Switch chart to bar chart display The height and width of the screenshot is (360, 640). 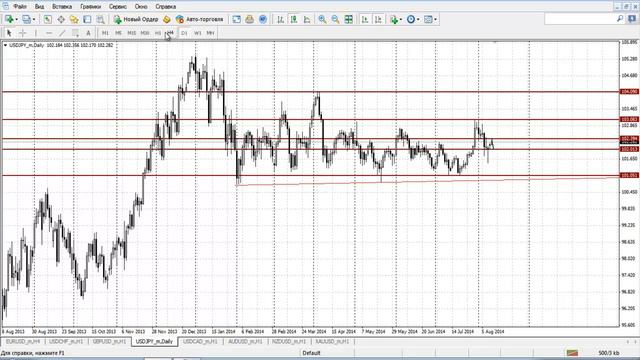tap(280, 19)
